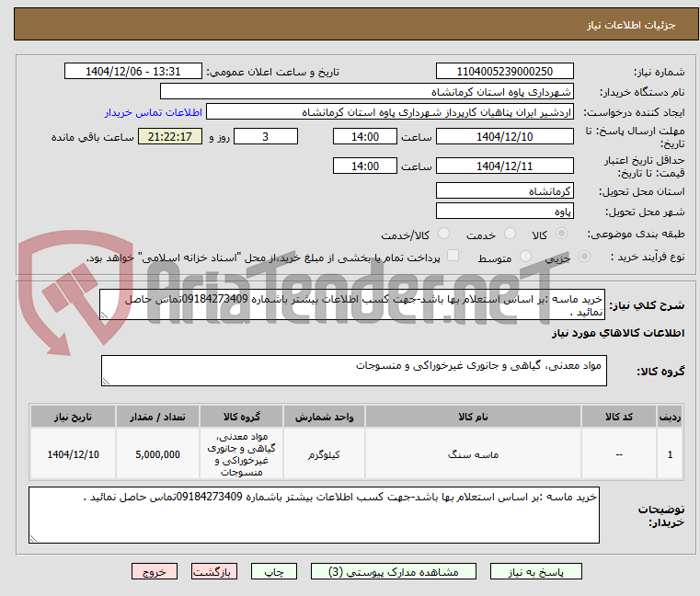Click the row number 1 cell
The width and height of the screenshot is (700, 596).
click(670, 454)
